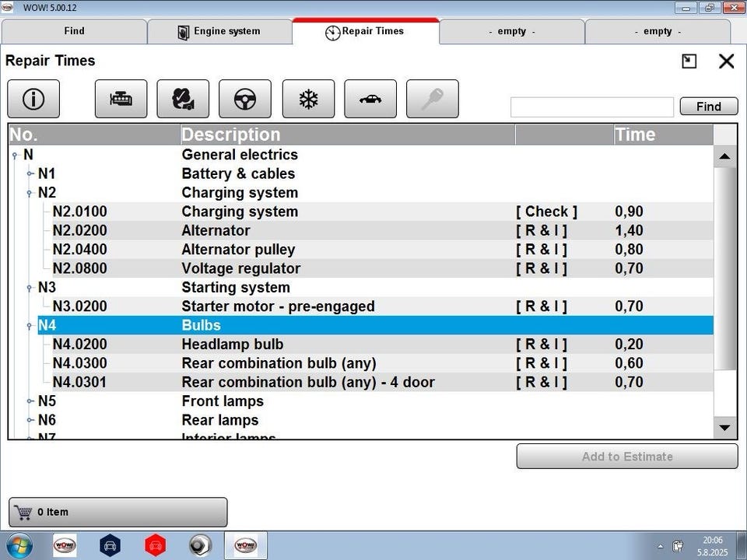Select the engine category icon
Screen dimensions: 747x560
pyautogui.click(x=121, y=100)
